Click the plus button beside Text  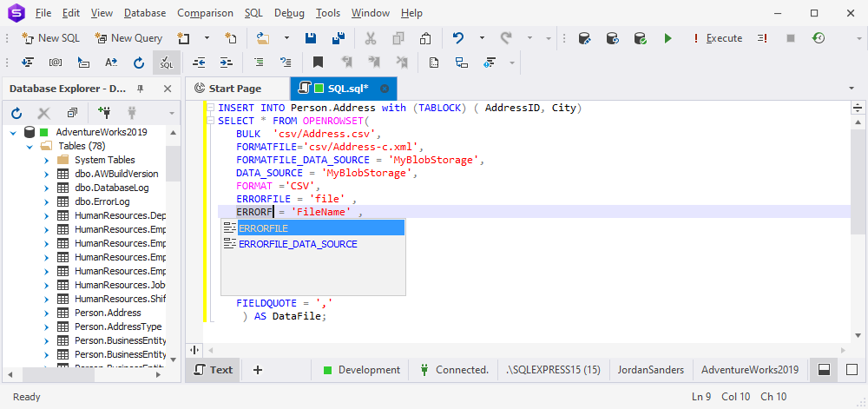[258, 370]
